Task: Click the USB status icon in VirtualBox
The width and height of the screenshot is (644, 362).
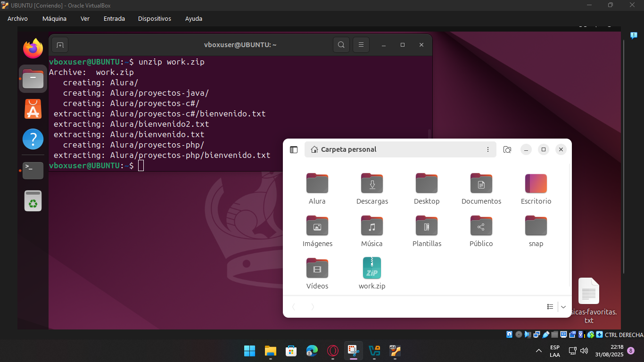Action: point(546,335)
